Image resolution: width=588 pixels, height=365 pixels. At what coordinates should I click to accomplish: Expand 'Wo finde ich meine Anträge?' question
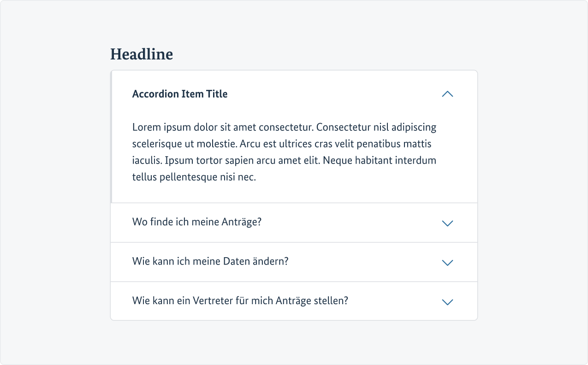click(196, 222)
